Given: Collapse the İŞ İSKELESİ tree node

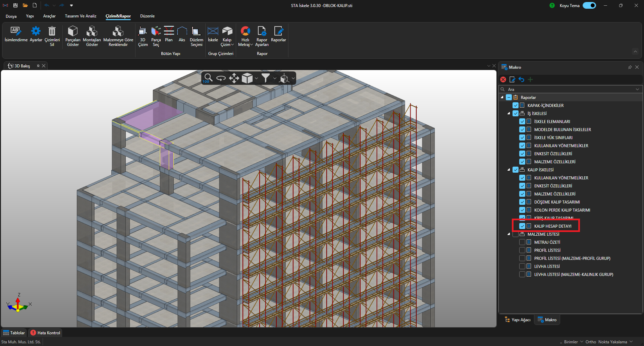Looking at the screenshot, I should click(x=509, y=114).
